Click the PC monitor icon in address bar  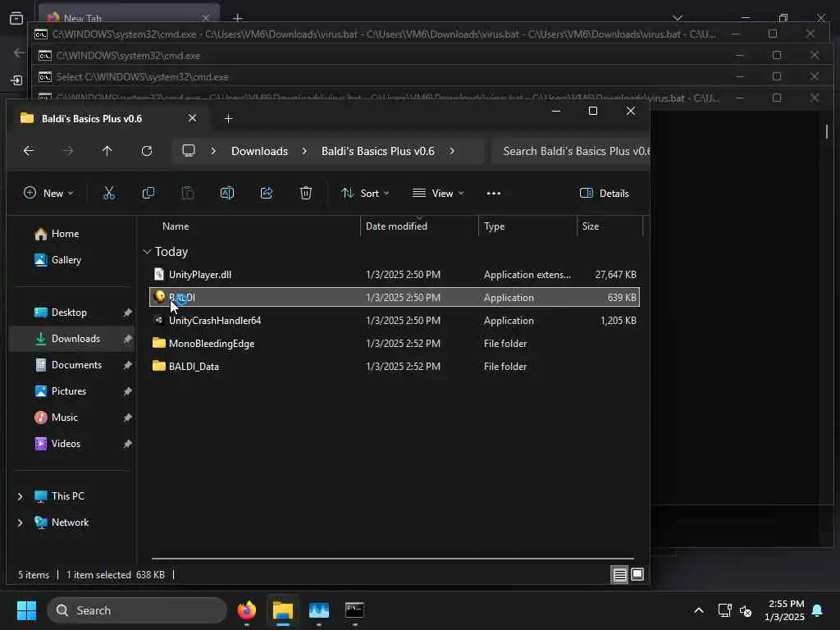[189, 151]
